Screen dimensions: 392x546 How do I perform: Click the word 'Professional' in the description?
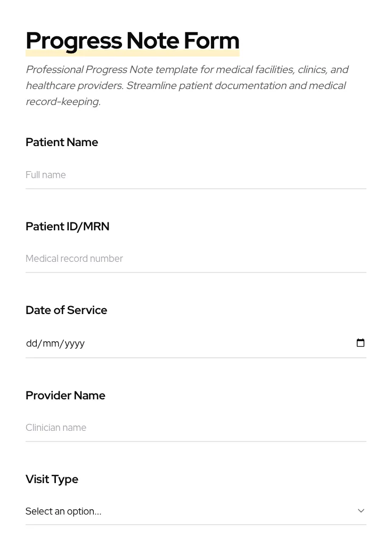(x=54, y=70)
